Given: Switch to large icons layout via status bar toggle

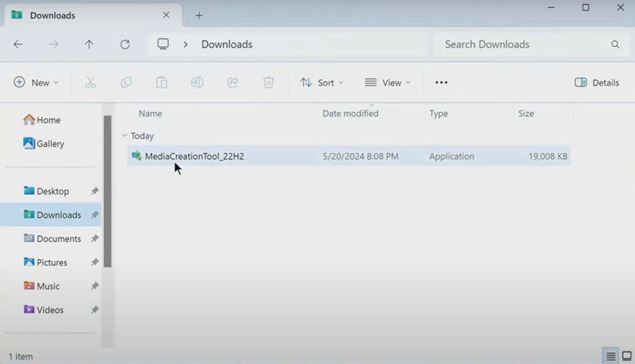Looking at the screenshot, I should (x=626, y=355).
